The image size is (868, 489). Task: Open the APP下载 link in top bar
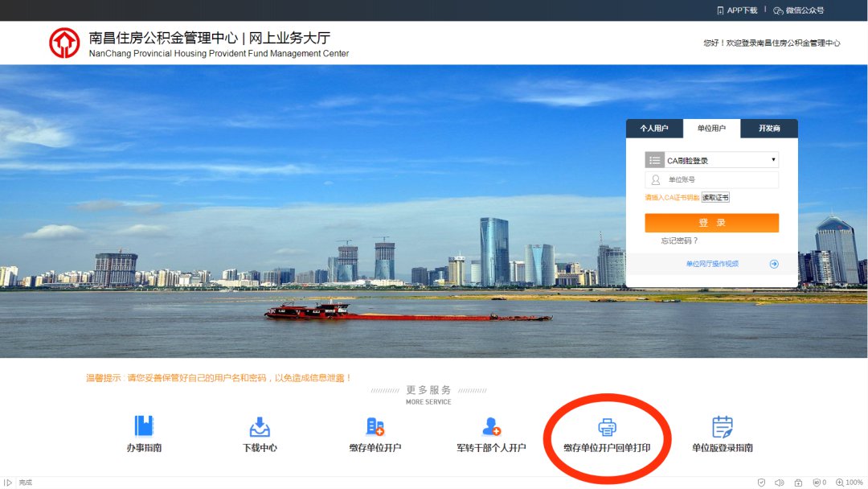point(737,10)
